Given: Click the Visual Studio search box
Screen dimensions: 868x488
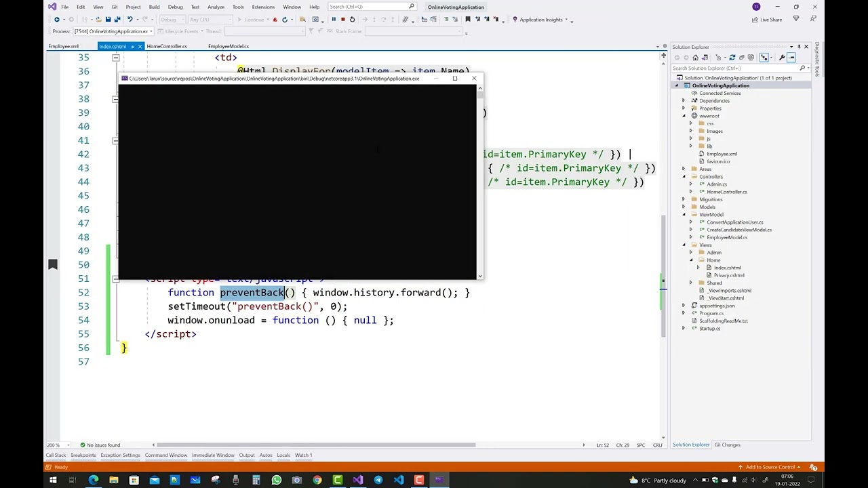Looking at the screenshot, I should tap(372, 7).
